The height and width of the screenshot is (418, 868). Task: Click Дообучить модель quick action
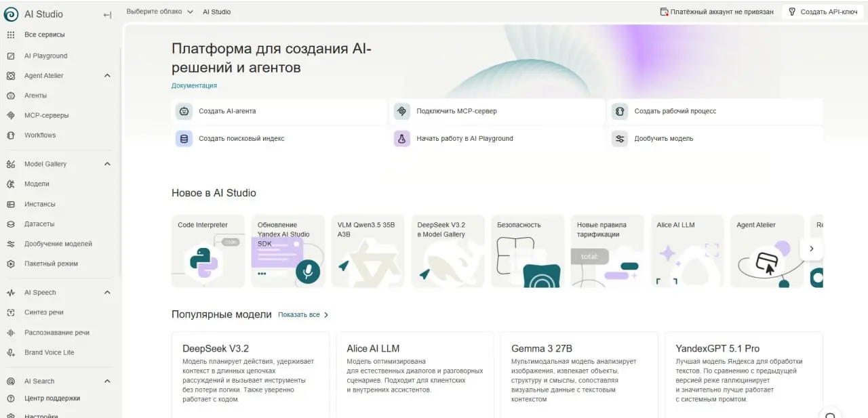715,138
